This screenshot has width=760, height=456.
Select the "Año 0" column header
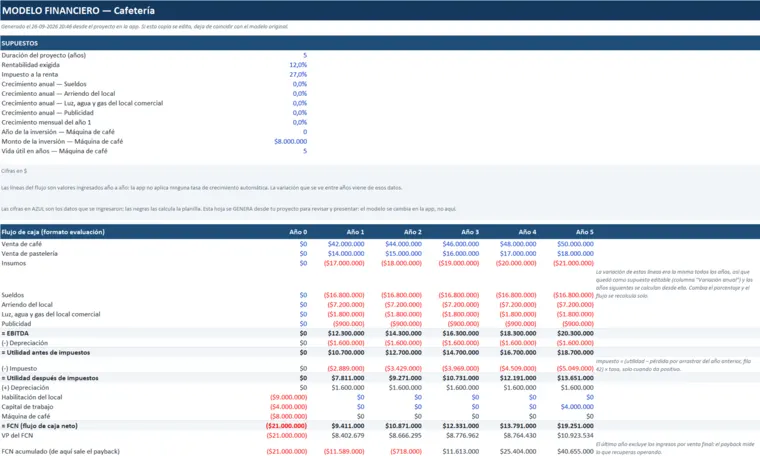tap(298, 232)
